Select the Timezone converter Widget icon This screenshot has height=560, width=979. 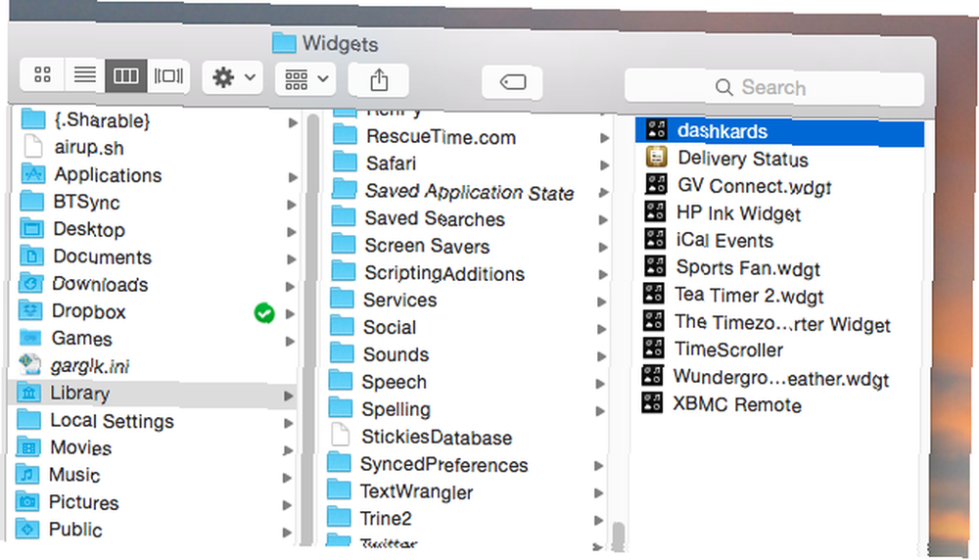pos(654,320)
